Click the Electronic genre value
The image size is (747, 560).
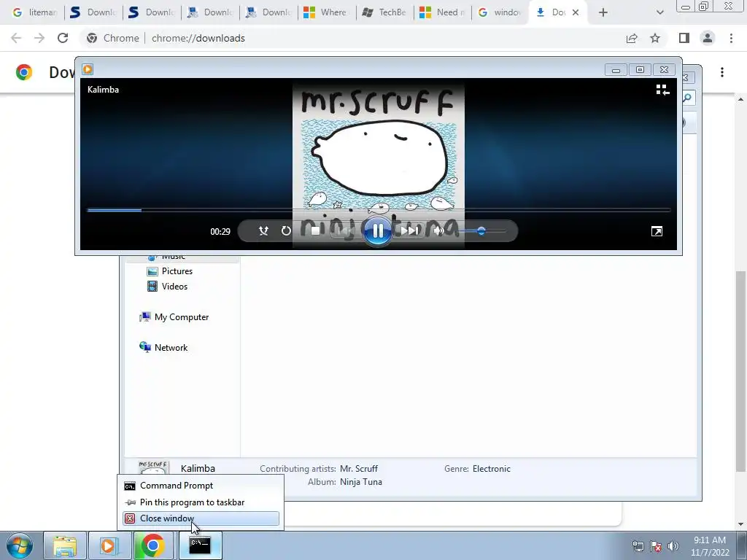click(x=491, y=469)
